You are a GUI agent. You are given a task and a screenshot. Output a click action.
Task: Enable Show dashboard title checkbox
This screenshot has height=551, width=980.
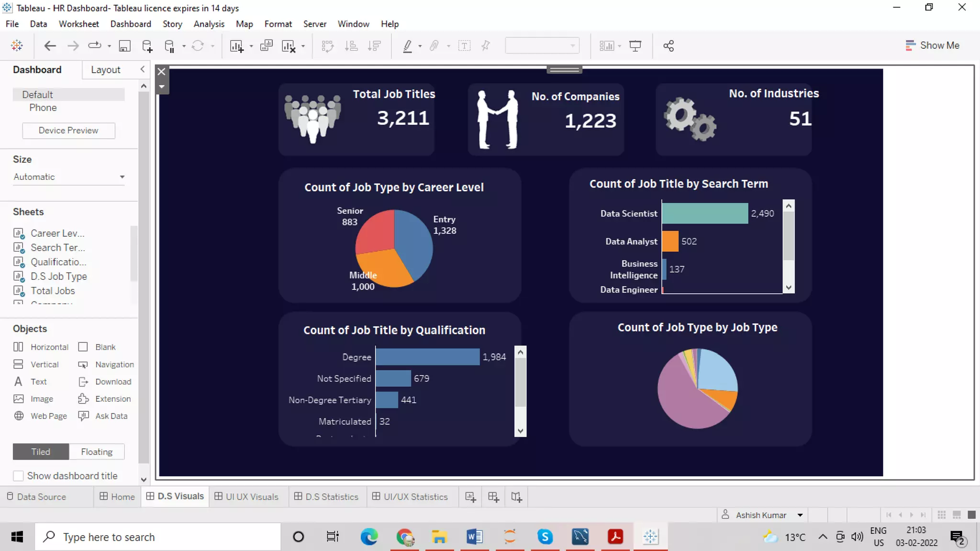pyautogui.click(x=18, y=476)
